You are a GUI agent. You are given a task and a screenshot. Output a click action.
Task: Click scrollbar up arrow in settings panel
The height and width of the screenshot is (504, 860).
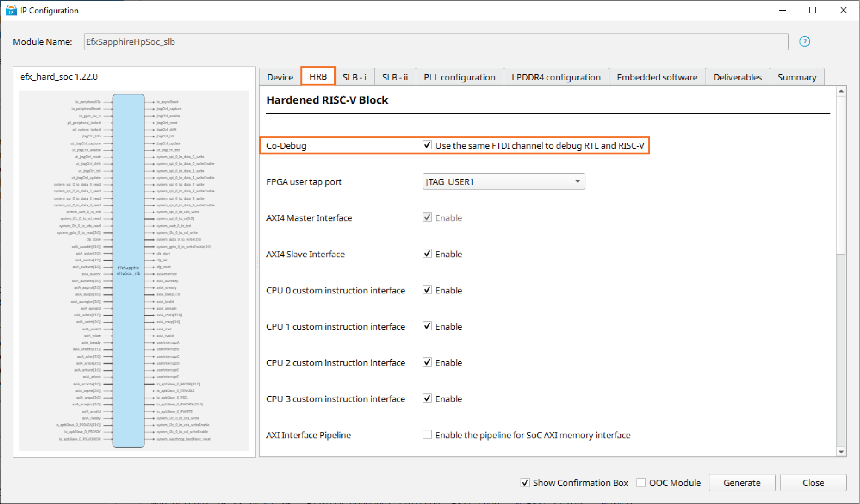841,91
